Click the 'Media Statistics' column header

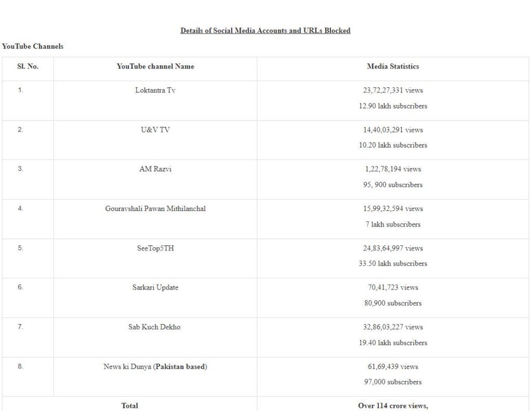pos(393,66)
